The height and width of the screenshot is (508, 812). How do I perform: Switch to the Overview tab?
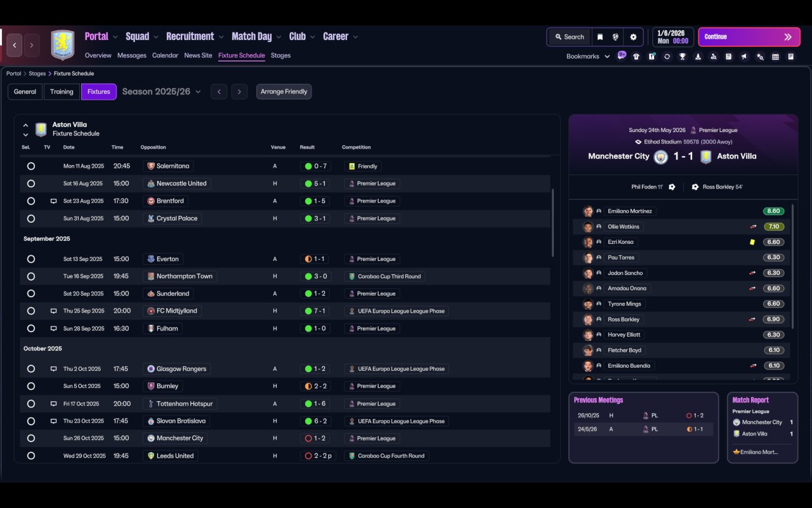tap(98, 55)
